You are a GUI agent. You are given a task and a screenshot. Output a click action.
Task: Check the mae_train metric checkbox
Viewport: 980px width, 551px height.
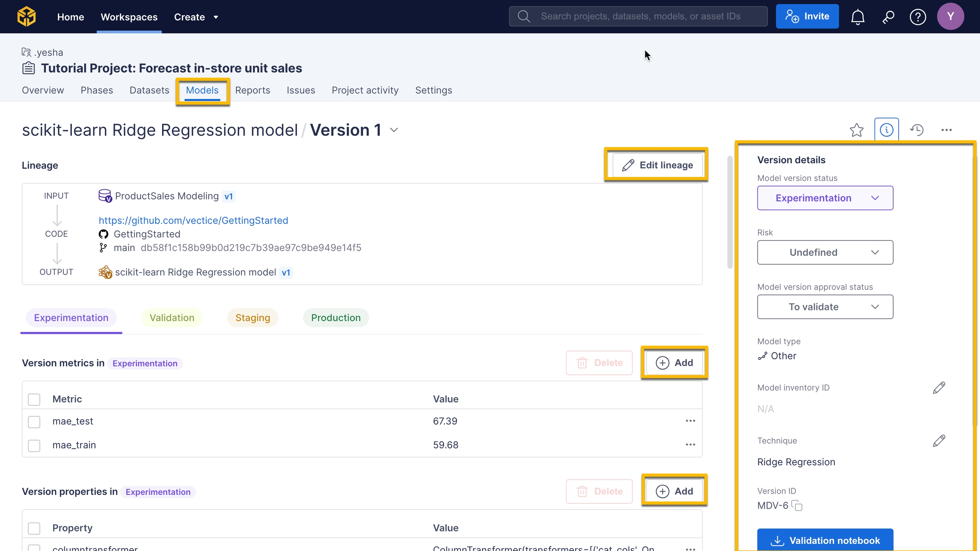(34, 446)
